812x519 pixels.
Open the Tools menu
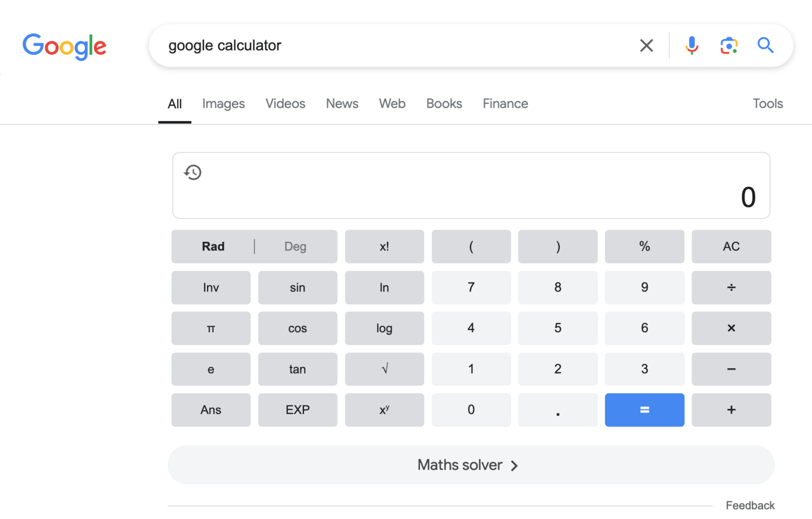click(767, 103)
